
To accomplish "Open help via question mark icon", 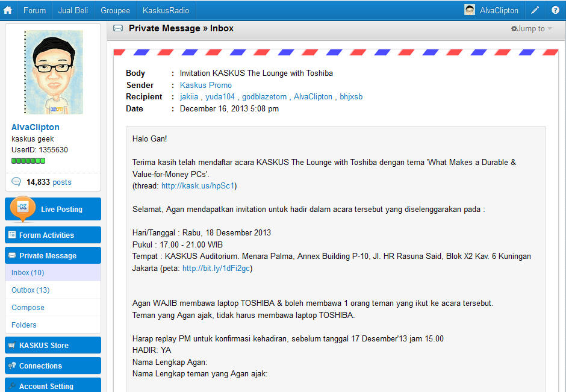I will [x=555, y=10].
